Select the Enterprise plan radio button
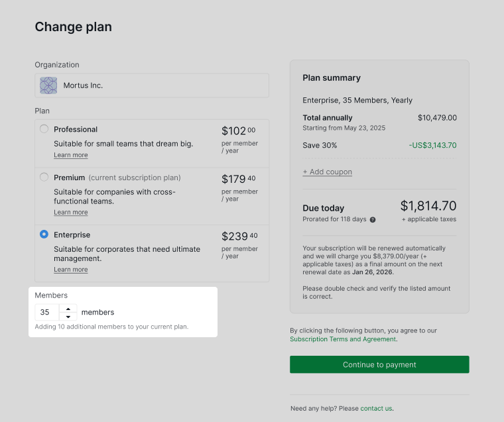Viewport: 504px width, 422px height. pyautogui.click(x=44, y=235)
